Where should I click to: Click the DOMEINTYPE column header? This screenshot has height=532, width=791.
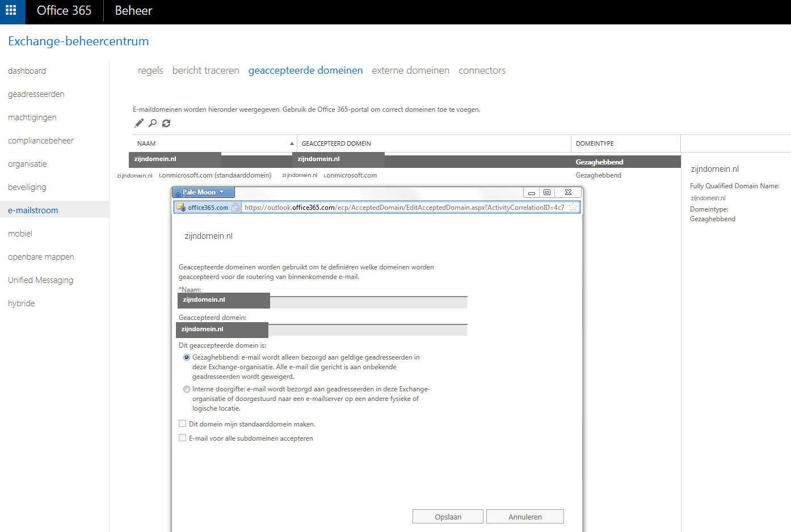595,143
